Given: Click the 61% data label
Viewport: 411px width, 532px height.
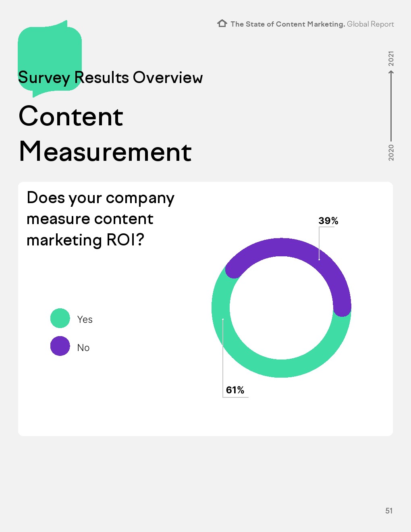Looking at the screenshot, I should point(235,390).
